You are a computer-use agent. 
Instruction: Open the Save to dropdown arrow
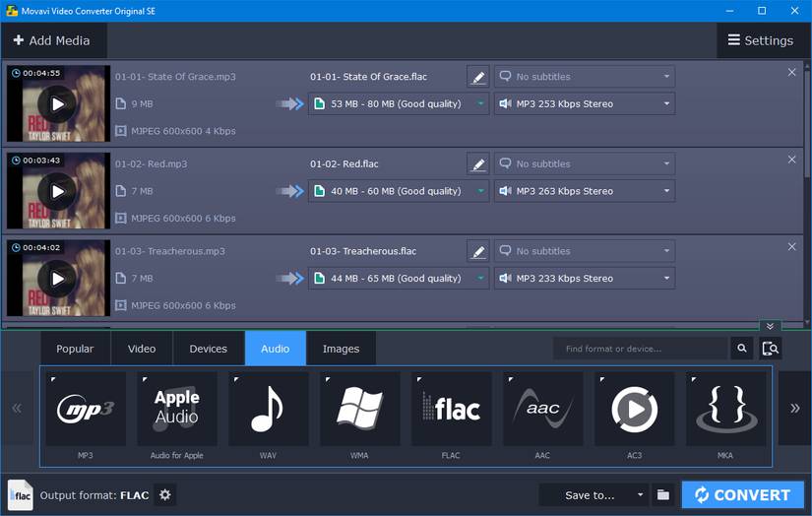(x=640, y=494)
